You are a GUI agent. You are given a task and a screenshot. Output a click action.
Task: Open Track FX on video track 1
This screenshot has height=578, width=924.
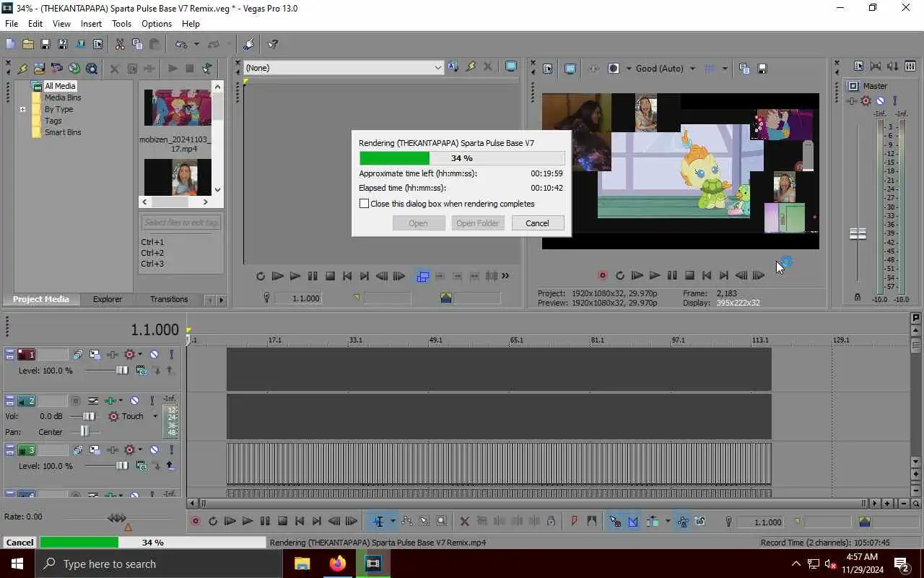pyautogui.click(x=113, y=355)
